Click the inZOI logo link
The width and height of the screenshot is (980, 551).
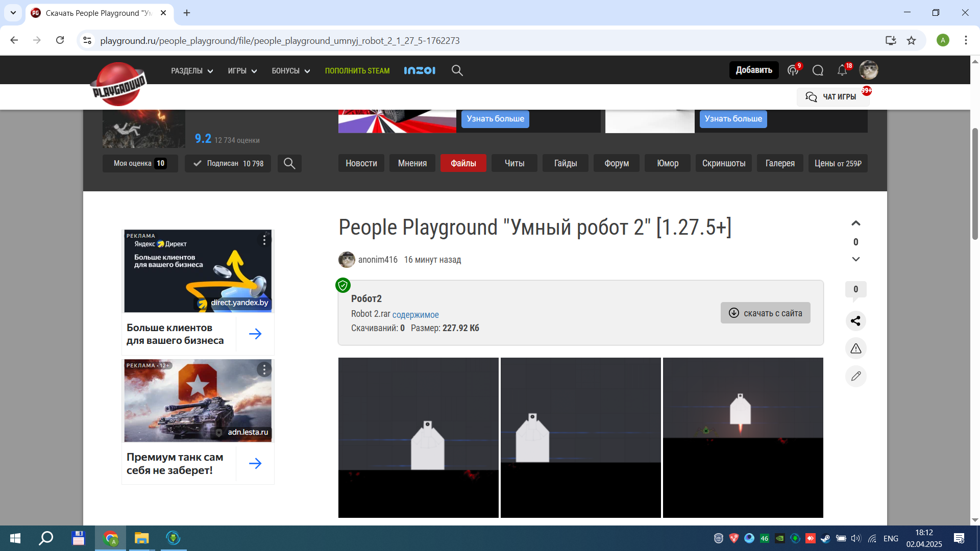[x=420, y=70]
